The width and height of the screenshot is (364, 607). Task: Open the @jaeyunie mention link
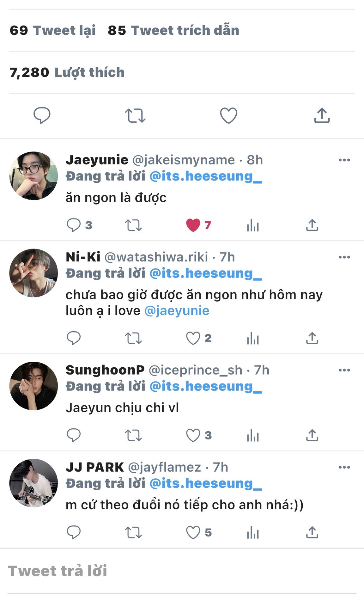pyautogui.click(x=177, y=311)
